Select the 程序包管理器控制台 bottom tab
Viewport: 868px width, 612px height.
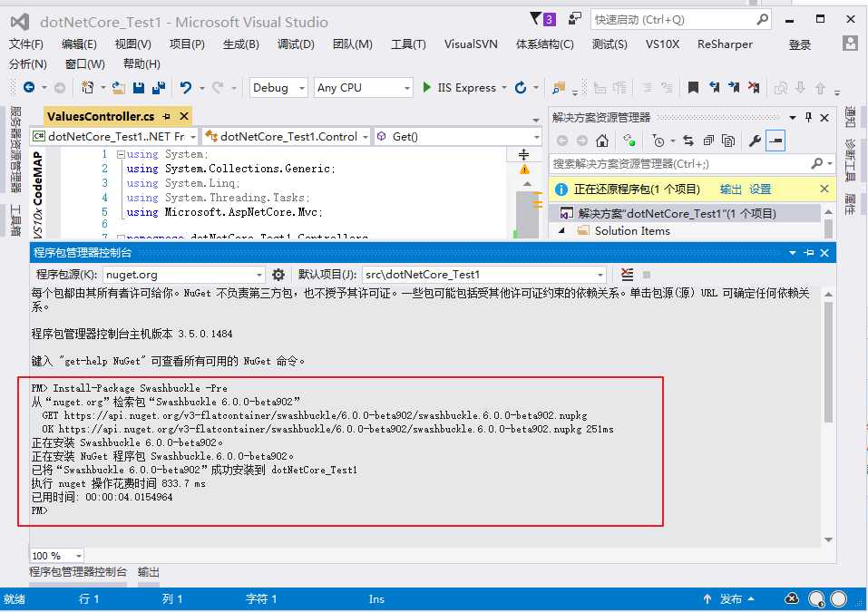tap(78, 572)
